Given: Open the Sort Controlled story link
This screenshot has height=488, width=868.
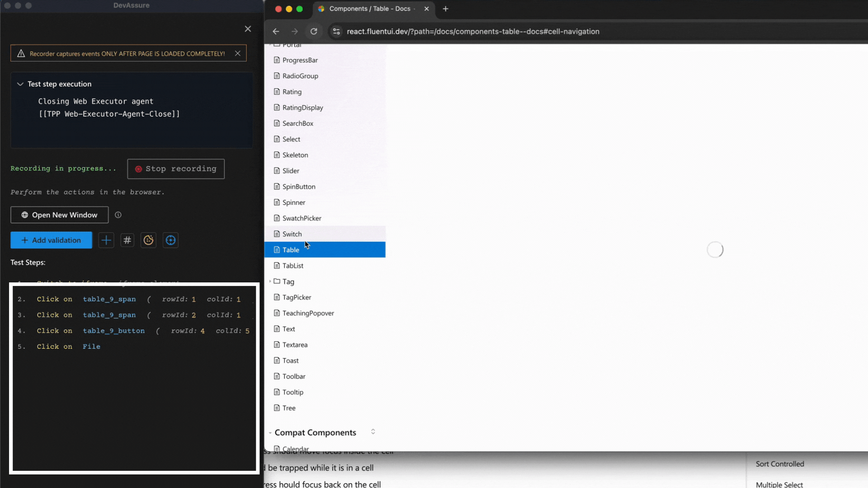Looking at the screenshot, I should click(780, 464).
